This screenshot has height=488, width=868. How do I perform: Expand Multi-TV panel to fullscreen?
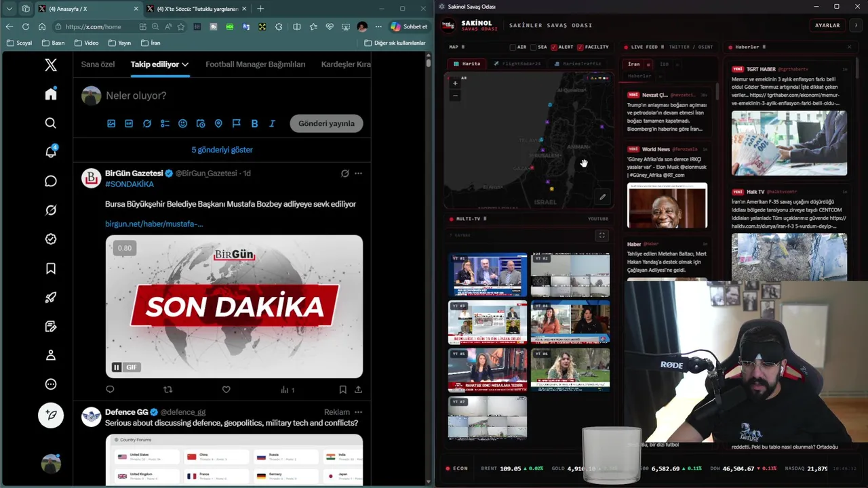601,235
